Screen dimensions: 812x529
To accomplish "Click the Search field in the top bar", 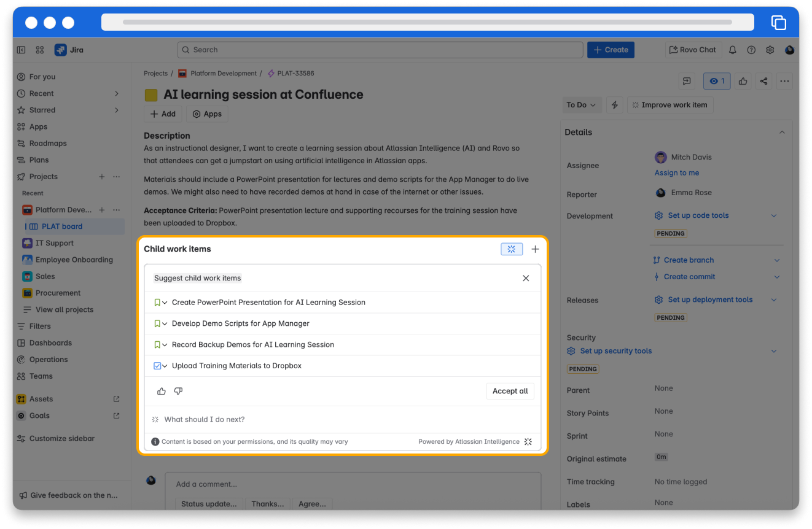I will point(380,50).
